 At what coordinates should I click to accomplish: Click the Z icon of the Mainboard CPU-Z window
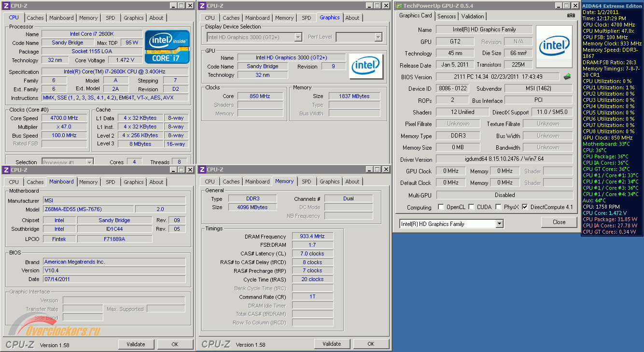6,170
